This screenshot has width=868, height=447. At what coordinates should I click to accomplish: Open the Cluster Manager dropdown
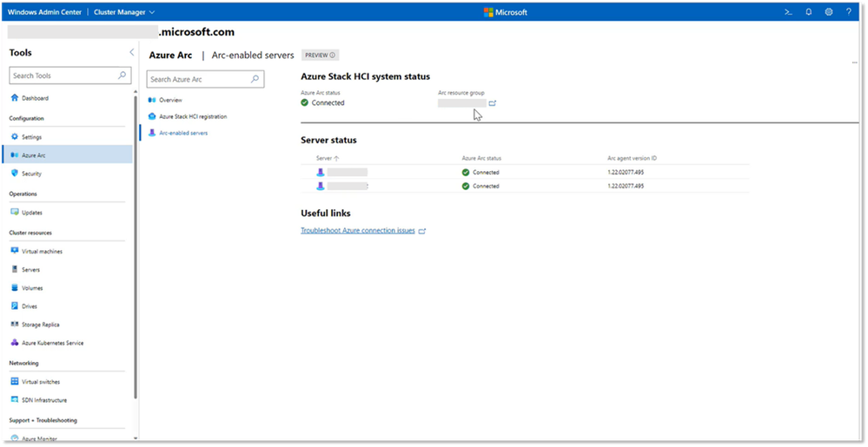pyautogui.click(x=124, y=11)
